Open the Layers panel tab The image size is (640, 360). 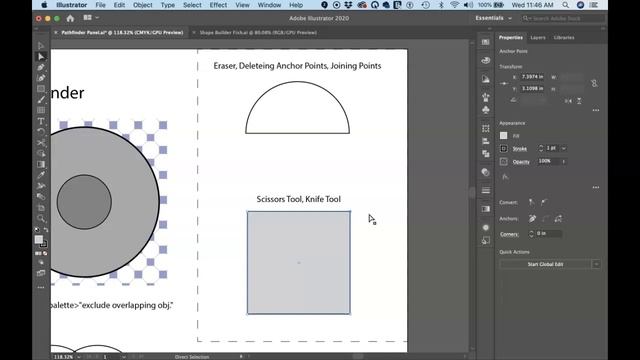coord(538,38)
